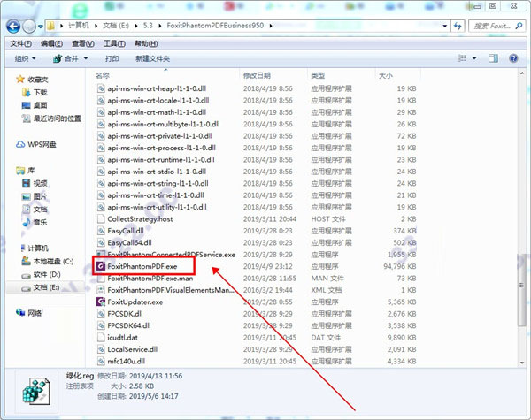
Task: Click the refresh button next to address bar
Action: coord(458,26)
